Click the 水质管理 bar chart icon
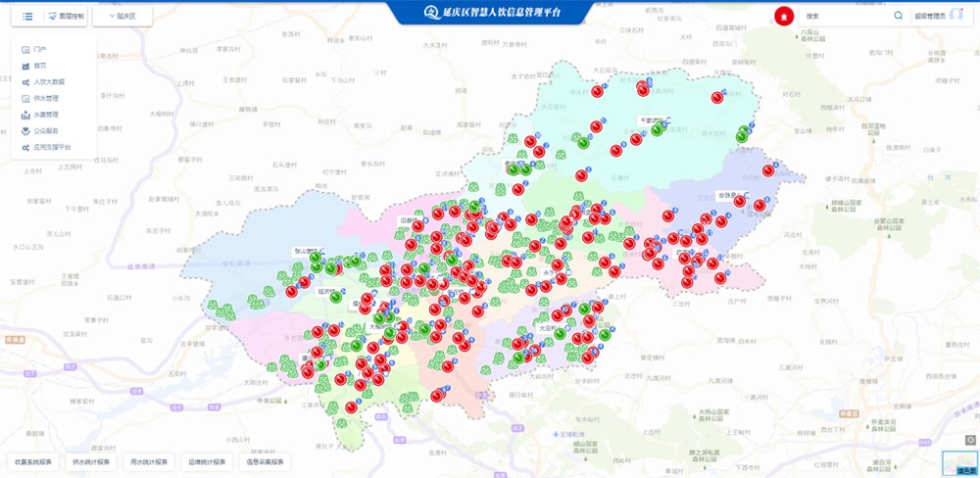Viewport: 980px width, 478px height. [25, 115]
